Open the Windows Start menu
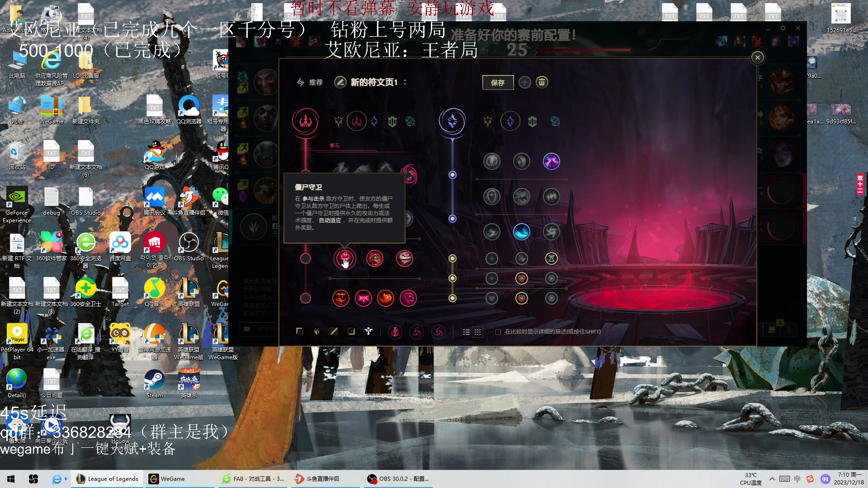The image size is (868, 488). [11, 479]
